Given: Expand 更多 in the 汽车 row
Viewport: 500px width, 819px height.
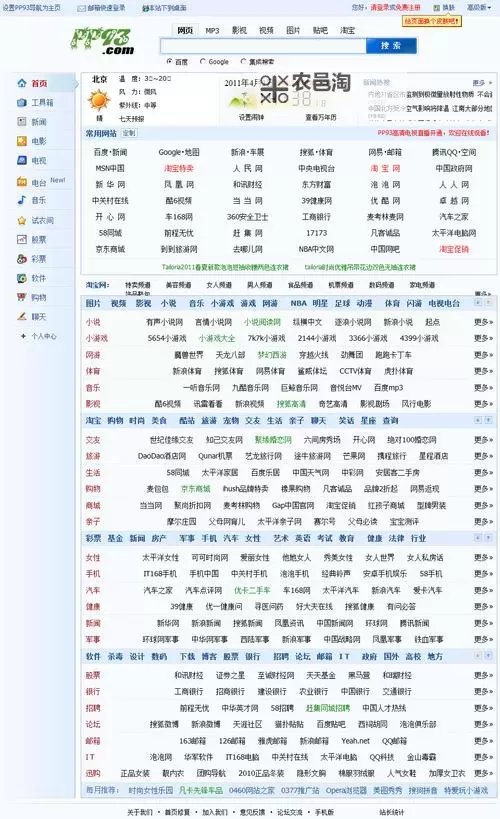Looking at the screenshot, I should (483, 590).
